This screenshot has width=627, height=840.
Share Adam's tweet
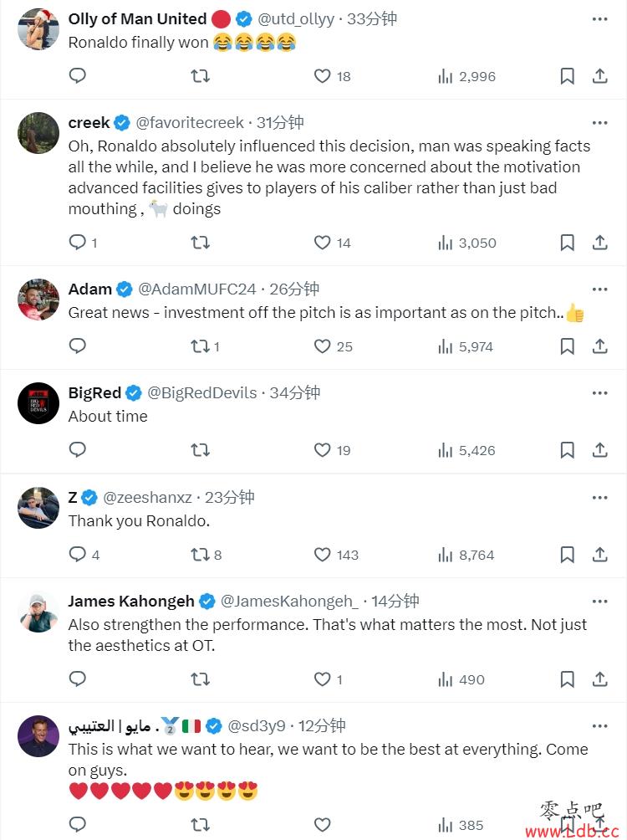pos(599,346)
